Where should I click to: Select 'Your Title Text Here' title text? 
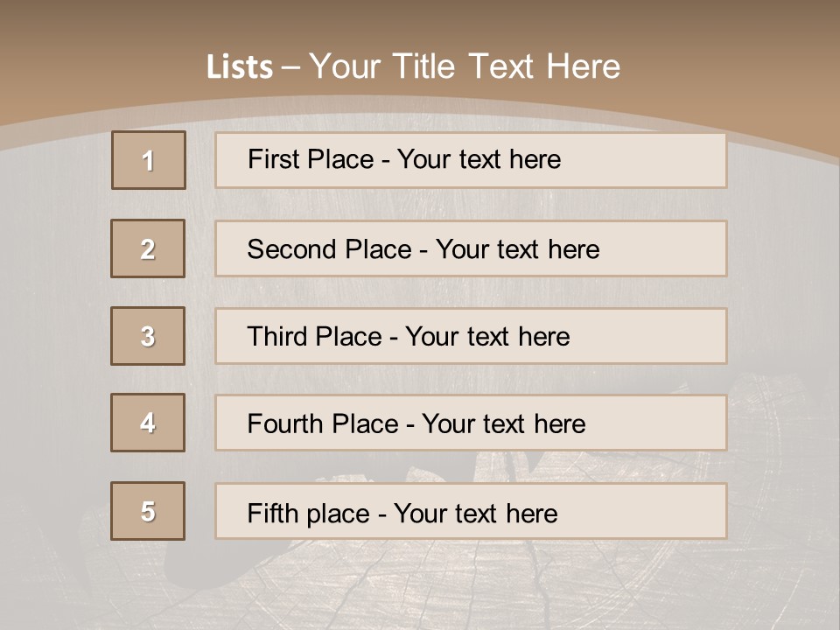tap(465, 66)
